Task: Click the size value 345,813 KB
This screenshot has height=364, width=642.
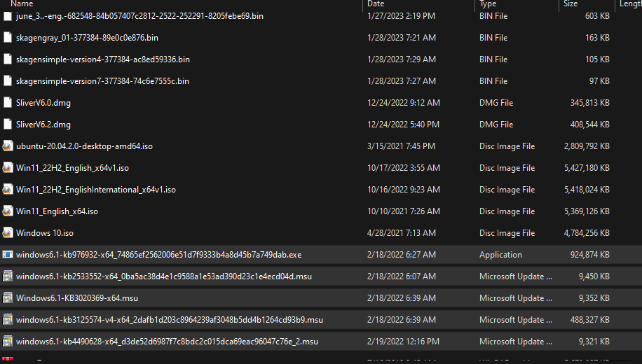Action: [590, 103]
